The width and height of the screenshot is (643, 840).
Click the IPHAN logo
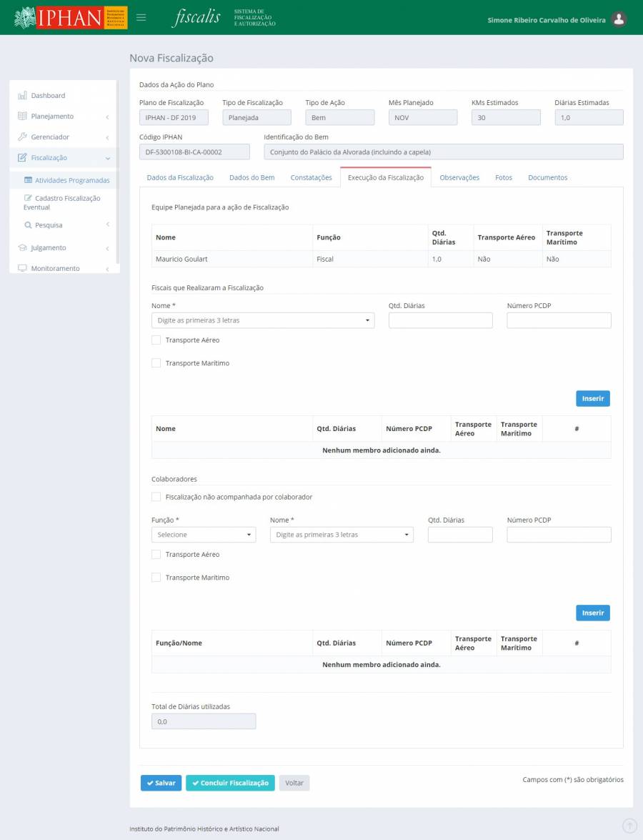coord(70,18)
